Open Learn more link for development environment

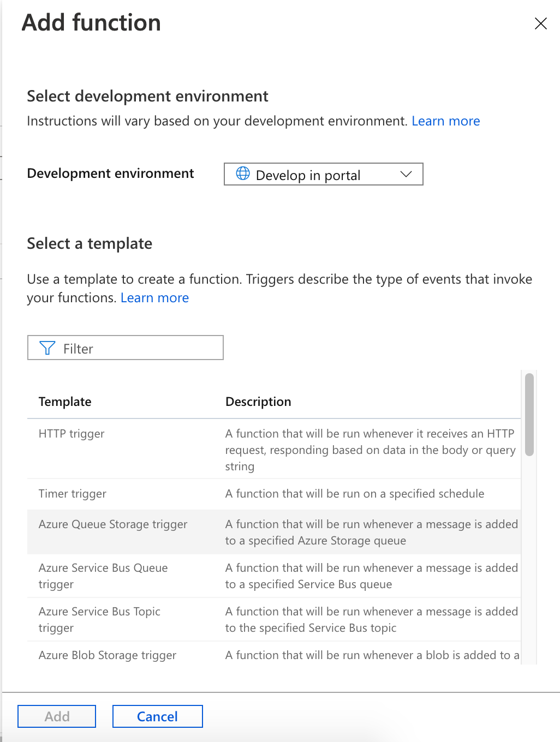pyautogui.click(x=445, y=121)
